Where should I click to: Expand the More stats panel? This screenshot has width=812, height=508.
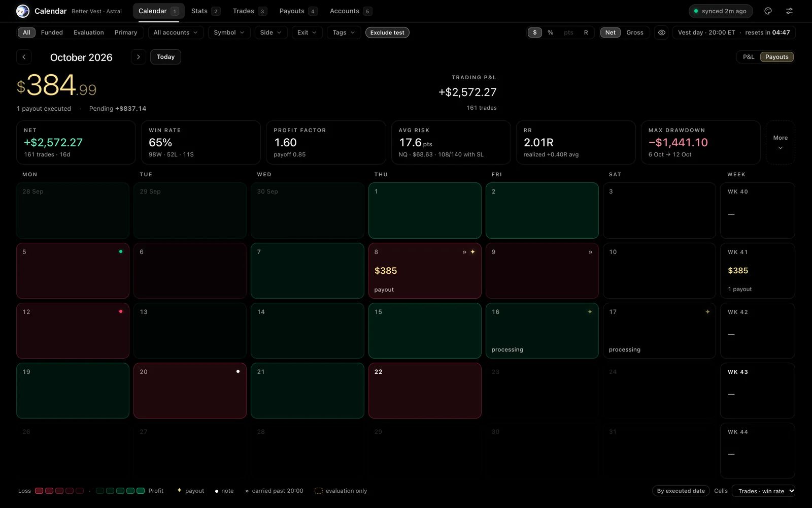coord(781,142)
